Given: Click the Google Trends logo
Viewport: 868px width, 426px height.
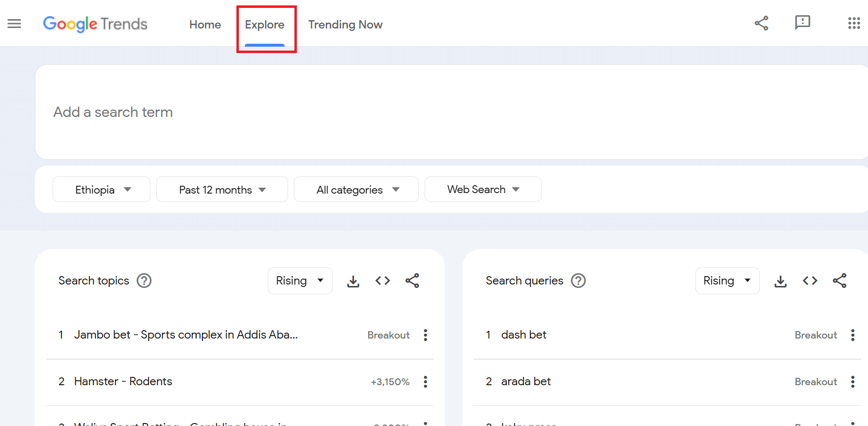Looking at the screenshot, I should click(x=95, y=24).
